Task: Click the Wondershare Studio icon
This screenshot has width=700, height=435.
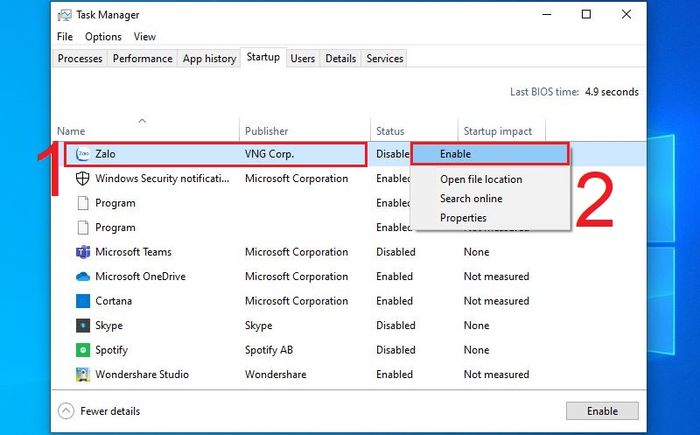Action: pyautogui.click(x=83, y=374)
